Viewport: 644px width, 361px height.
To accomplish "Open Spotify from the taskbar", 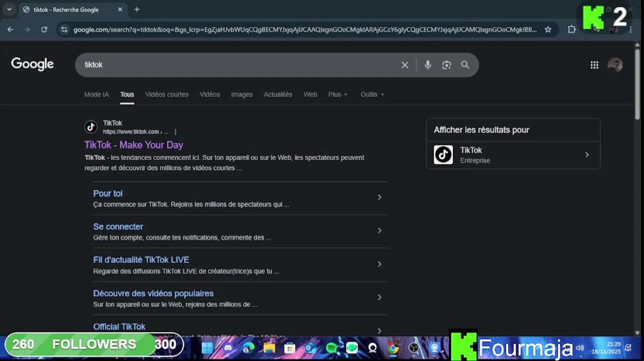I will 332,347.
